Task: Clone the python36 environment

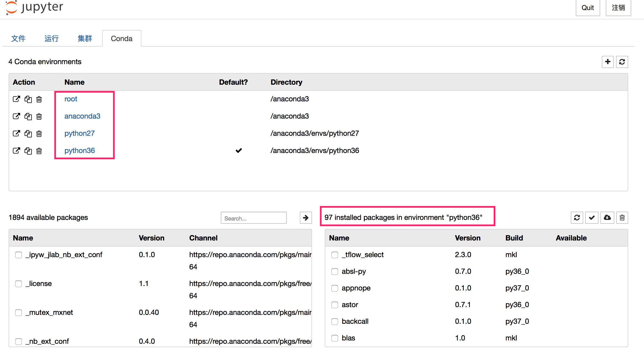Action: point(28,151)
